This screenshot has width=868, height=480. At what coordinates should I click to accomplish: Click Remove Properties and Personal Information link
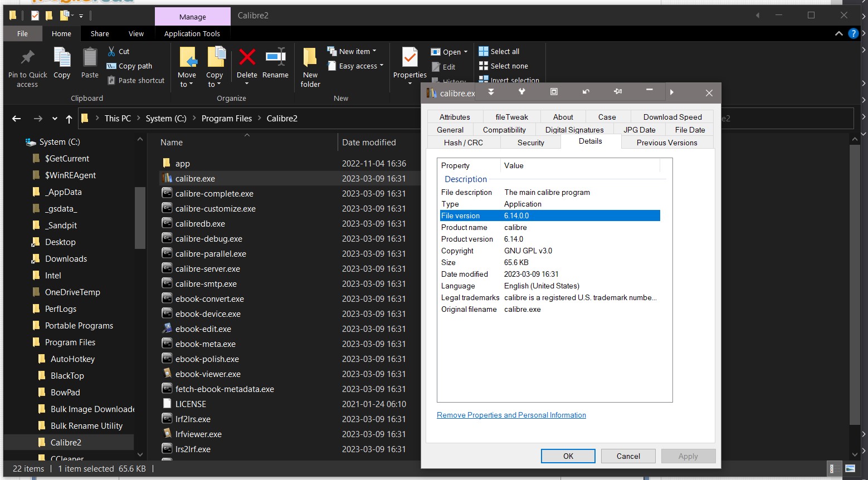[511, 415]
